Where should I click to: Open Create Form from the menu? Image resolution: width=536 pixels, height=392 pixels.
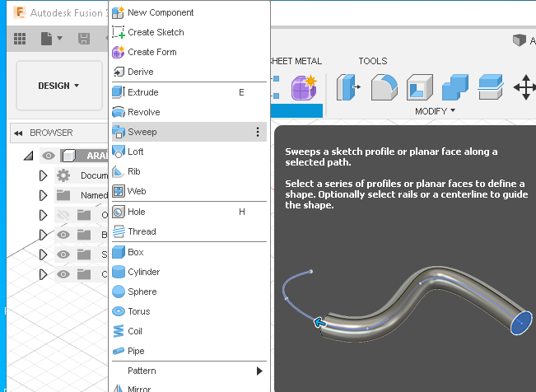[189, 52]
